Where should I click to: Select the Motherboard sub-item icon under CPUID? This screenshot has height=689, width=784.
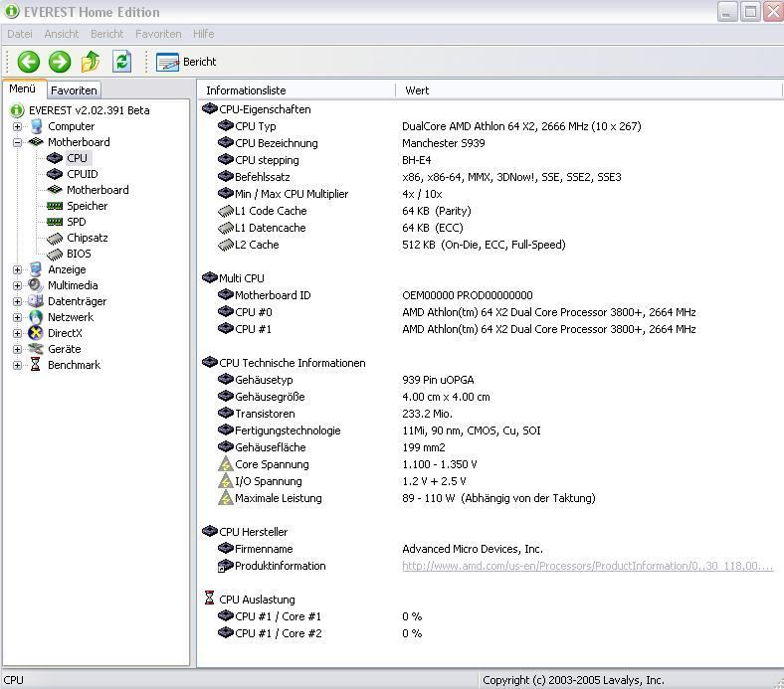click(55, 190)
